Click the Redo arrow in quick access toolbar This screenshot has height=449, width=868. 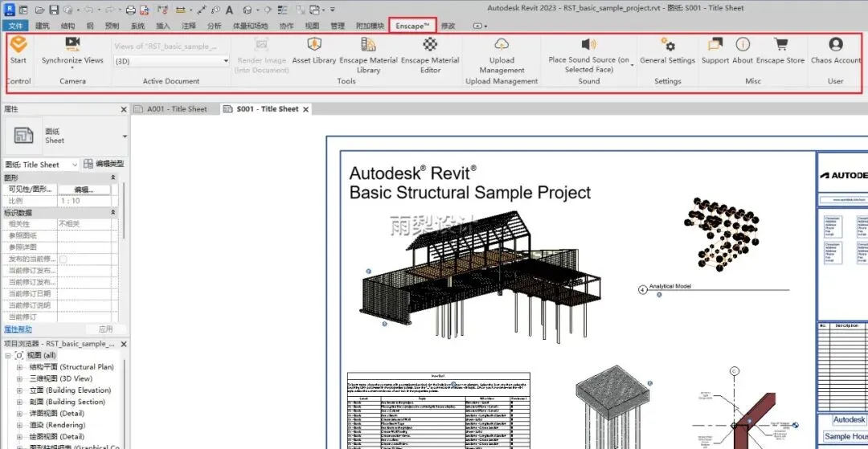pyautogui.click(x=109, y=10)
